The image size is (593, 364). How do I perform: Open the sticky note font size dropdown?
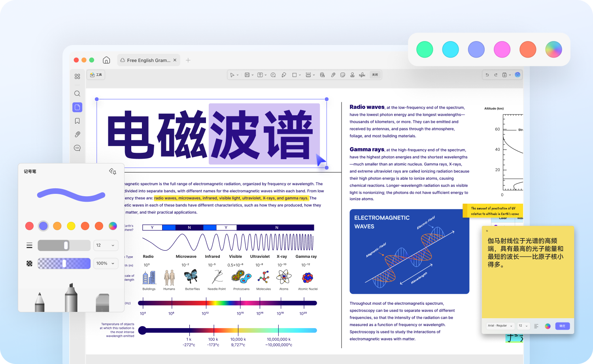[523, 326]
